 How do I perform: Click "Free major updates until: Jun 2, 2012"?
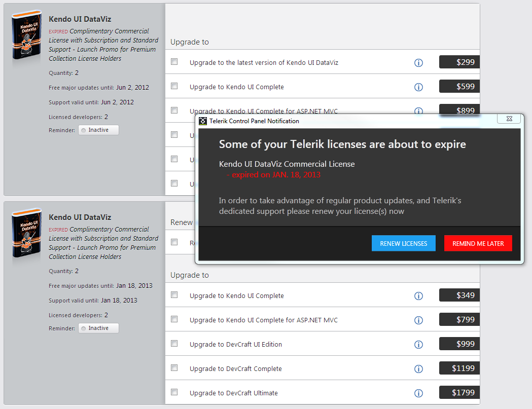point(99,88)
